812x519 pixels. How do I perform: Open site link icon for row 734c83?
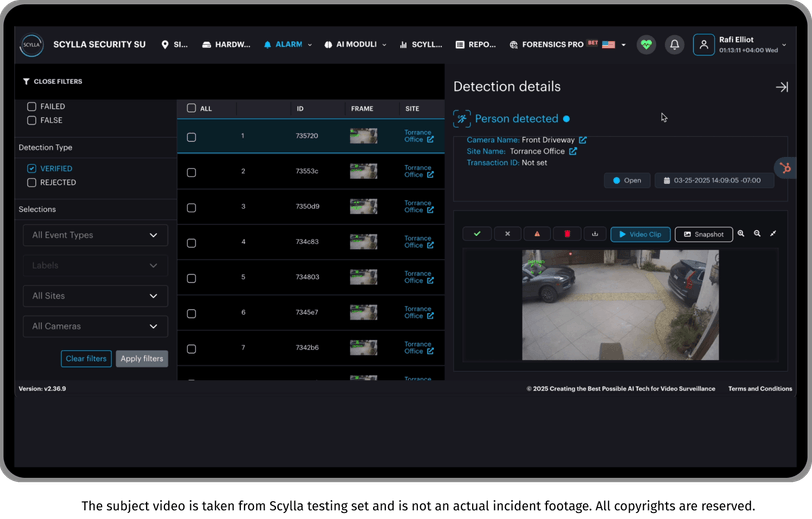click(x=430, y=245)
